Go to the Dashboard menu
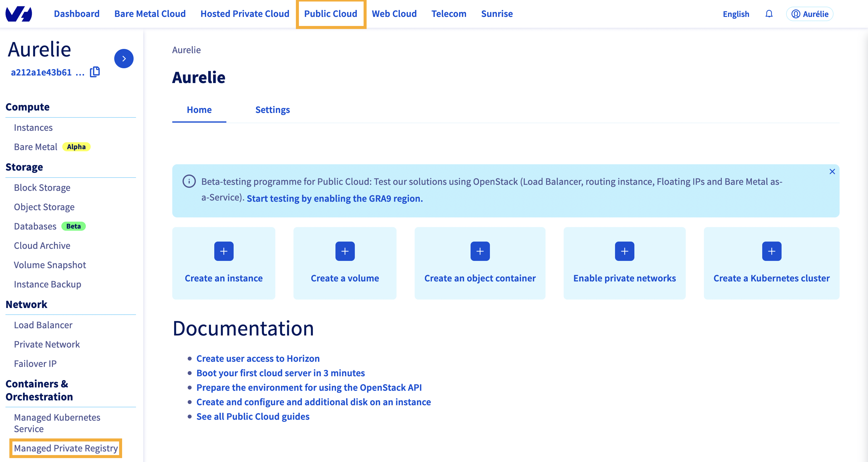Image resolution: width=868 pixels, height=462 pixels. pyautogui.click(x=77, y=14)
